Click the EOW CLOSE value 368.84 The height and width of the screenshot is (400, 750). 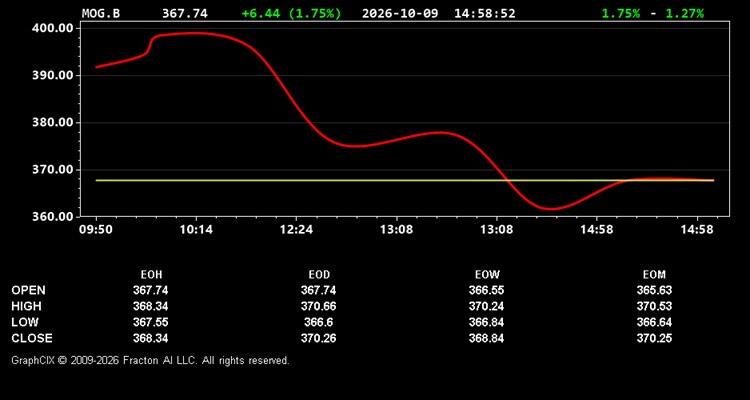[x=486, y=338]
